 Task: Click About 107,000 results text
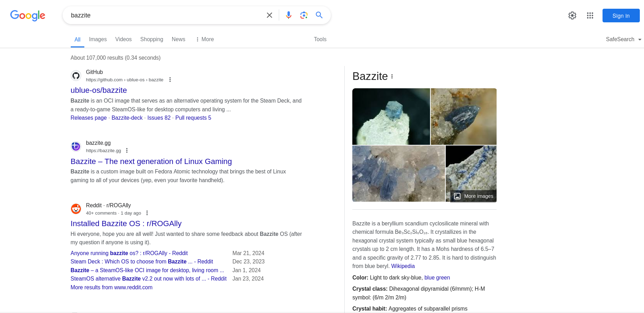(116, 58)
